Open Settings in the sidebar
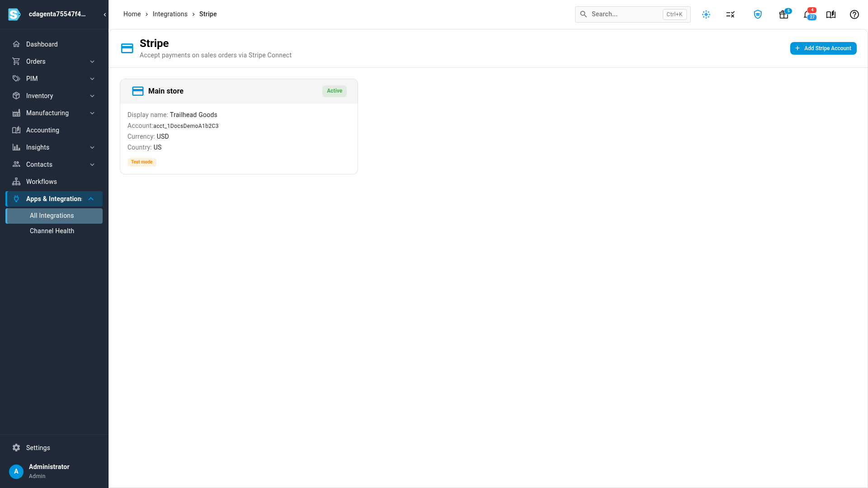 (x=54, y=448)
